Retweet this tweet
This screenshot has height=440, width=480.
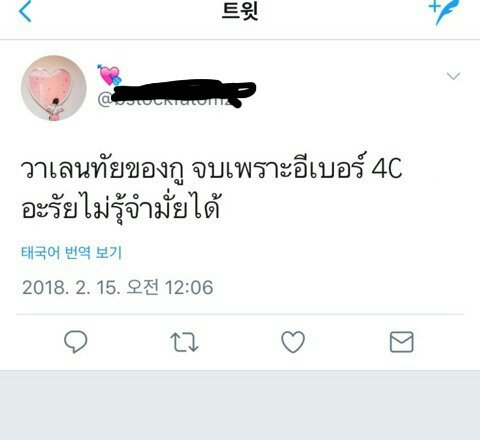tap(184, 342)
